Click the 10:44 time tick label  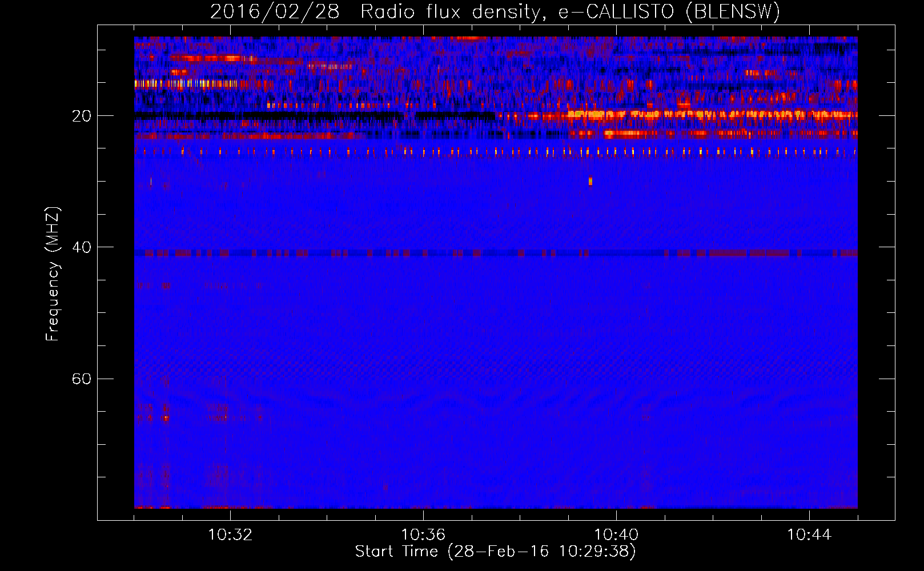pyautogui.click(x=809, y=535)
